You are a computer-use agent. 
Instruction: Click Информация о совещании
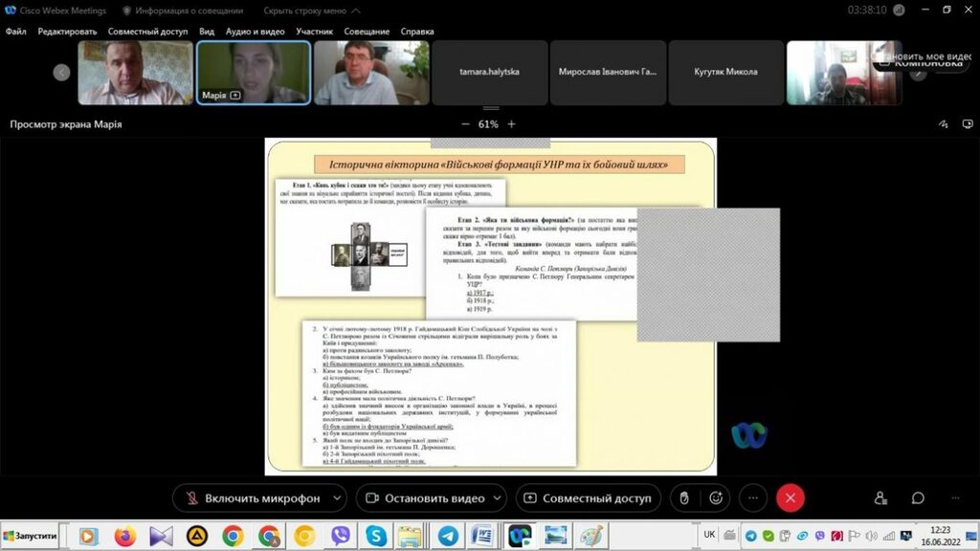182,11
